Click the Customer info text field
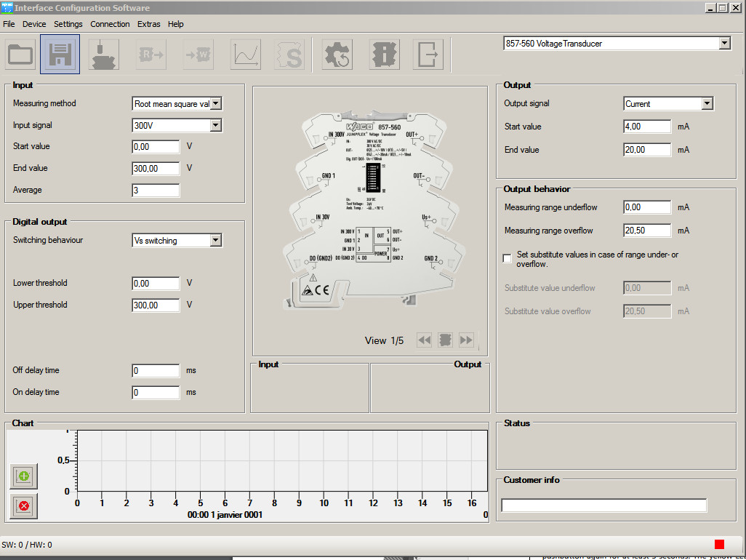This screenshot has height=560, width=746. point(603,505)
